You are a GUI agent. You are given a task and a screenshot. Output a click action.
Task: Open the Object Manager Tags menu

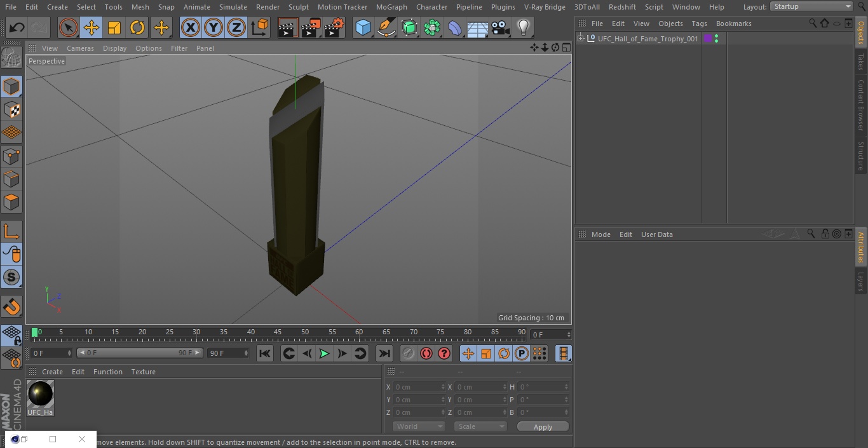[x=699, y=24]
